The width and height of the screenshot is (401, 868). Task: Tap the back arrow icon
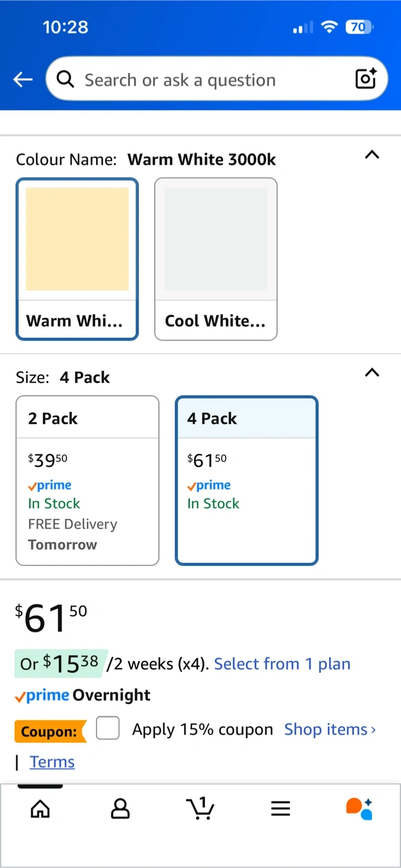(23, 79)
